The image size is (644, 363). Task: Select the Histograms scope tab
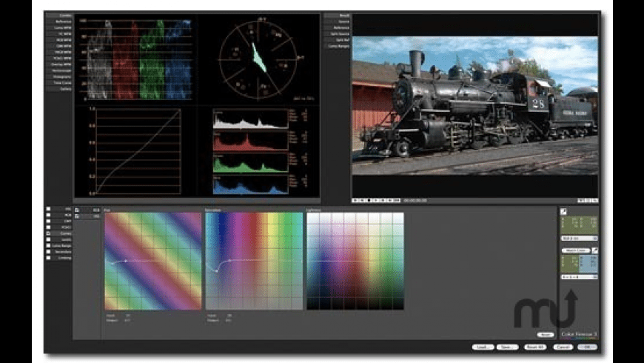pos(59,77)
